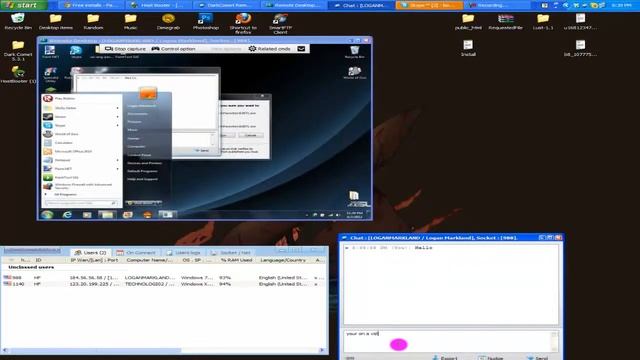
Task: Open the Random folder on desktop
Action: [x=93, y=21]
